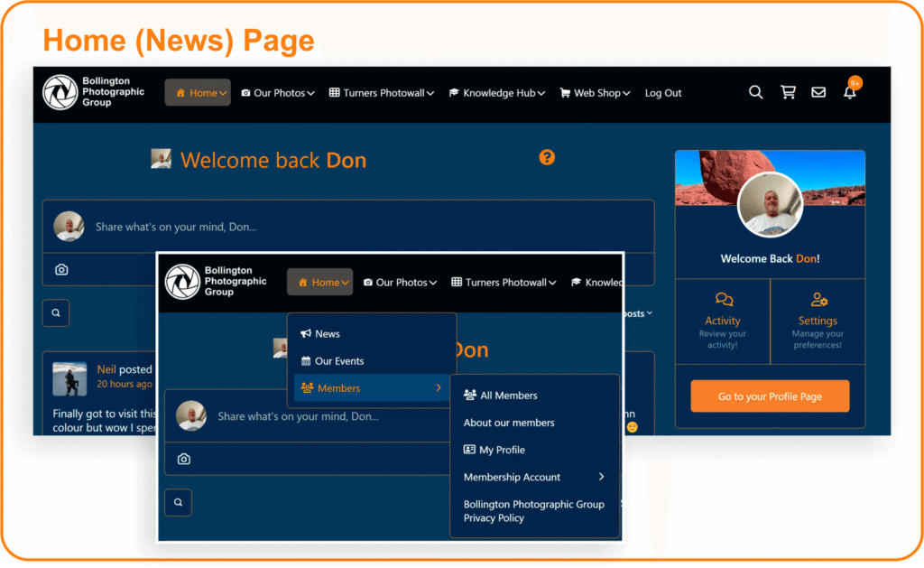924x568 pixels.
Task: Click Go to your Profile Page button
Action: click(770, 396)
